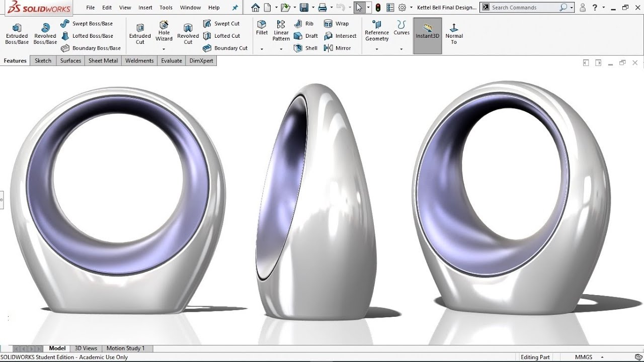Select the Draft feature
This screenshot has width=644, height=362.
pyautogui.click(x=305, y=36)
